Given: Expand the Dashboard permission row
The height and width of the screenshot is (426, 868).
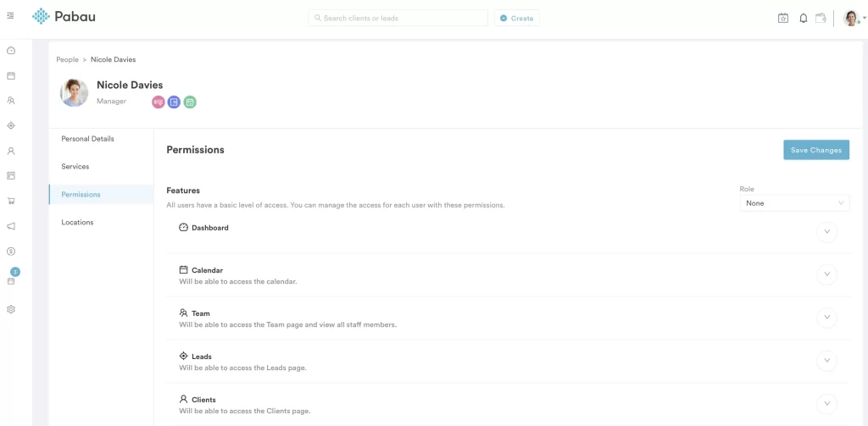Looking at the screenshot, I should point(826,231).
